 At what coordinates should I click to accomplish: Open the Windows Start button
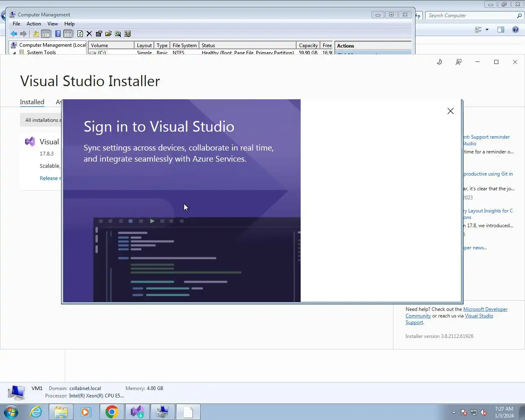coord(11,411)
